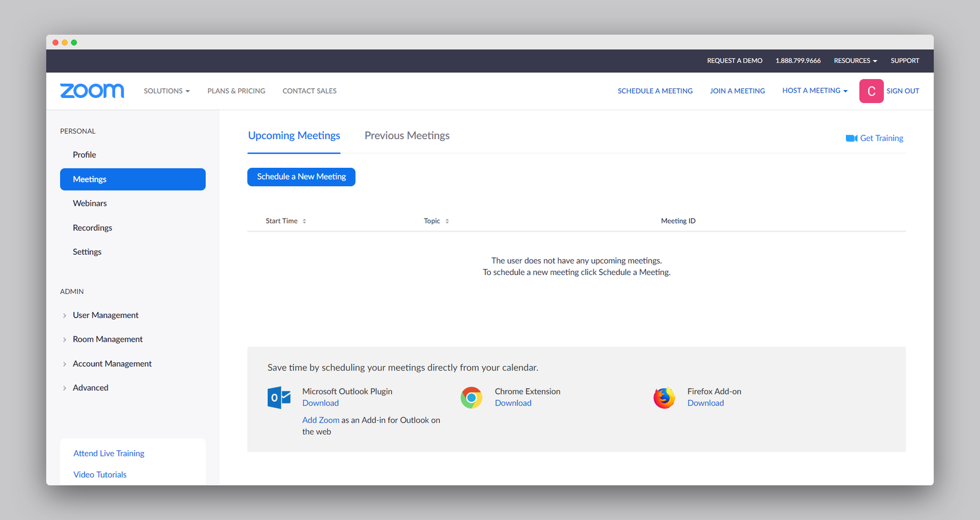Click Contact Sales link
Image resolution: width=980 pixels, height=520 pixels.
[x=309, y=91]
